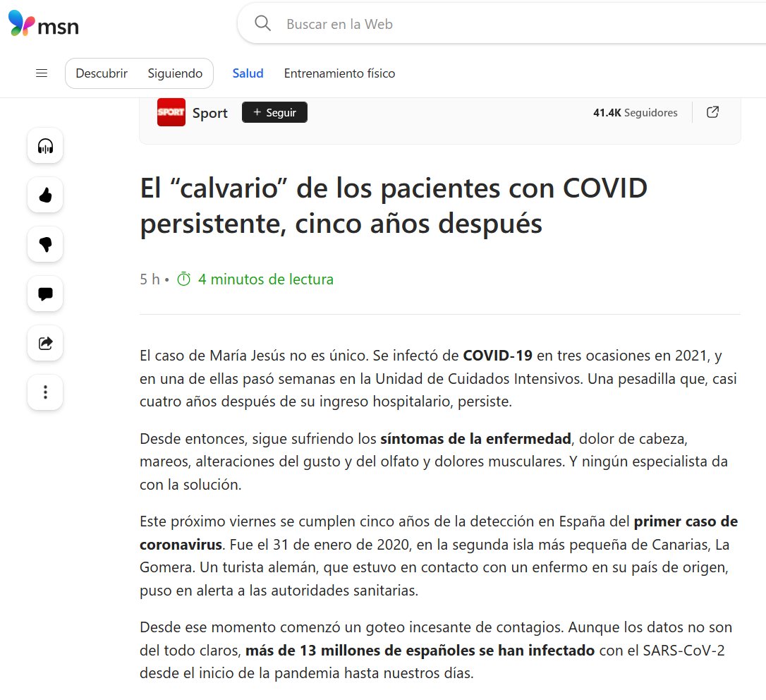Click the MSN logo
Viewport: 766px width, 700px height.
tap(44, 25)
